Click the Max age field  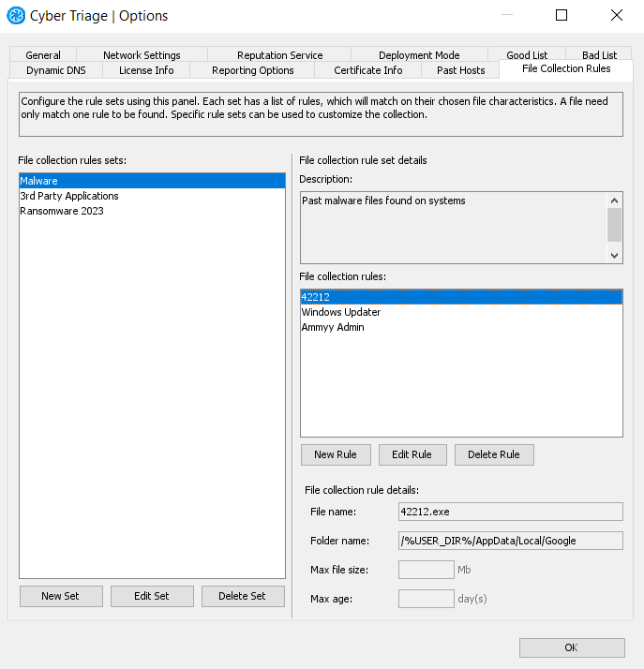tap(426, 599)
